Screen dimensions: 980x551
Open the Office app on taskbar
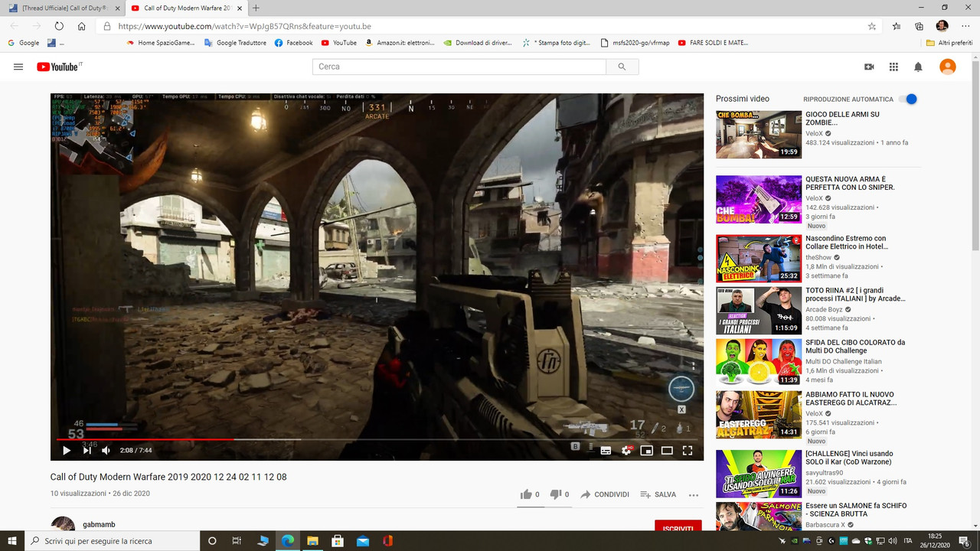coord(387,540)
